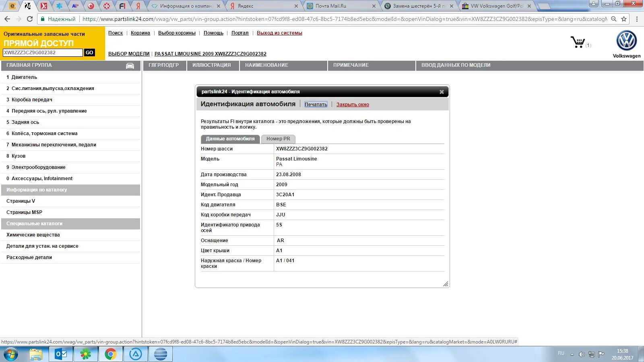The image size is (644, 362).
Task: Close the VW Volkswagen Golf/Polo tab
Action: coord(529,6)
